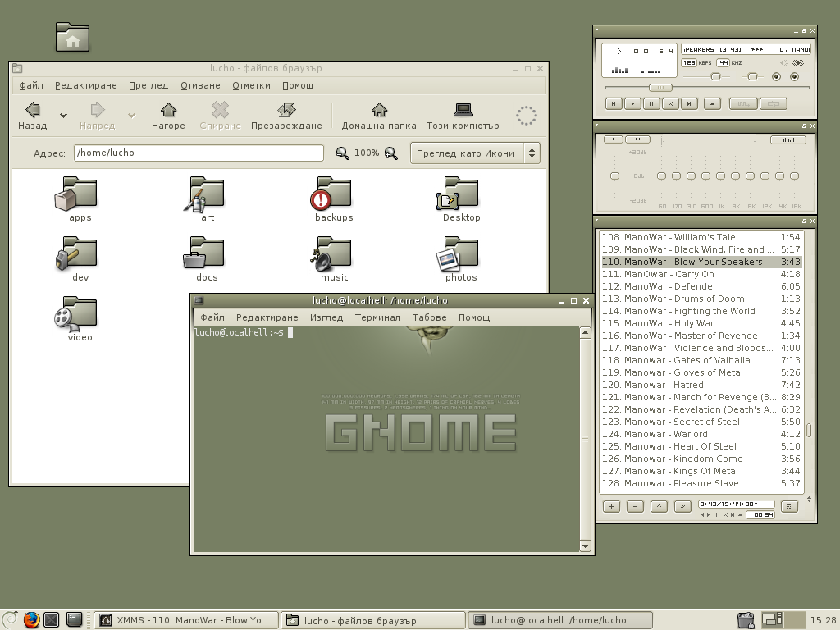Click terminal scrollbar down arrow
Screen dimensions: 840x630
(585, 546)
